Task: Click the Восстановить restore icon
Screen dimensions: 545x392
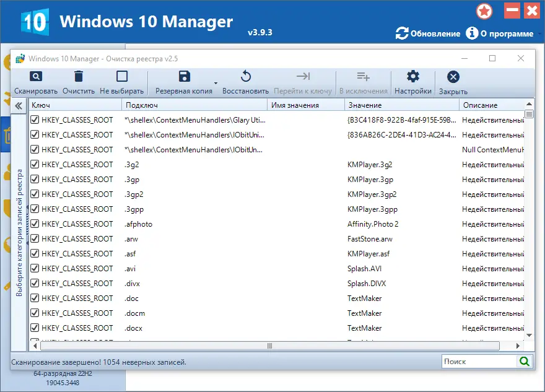Action: (246, 76)
